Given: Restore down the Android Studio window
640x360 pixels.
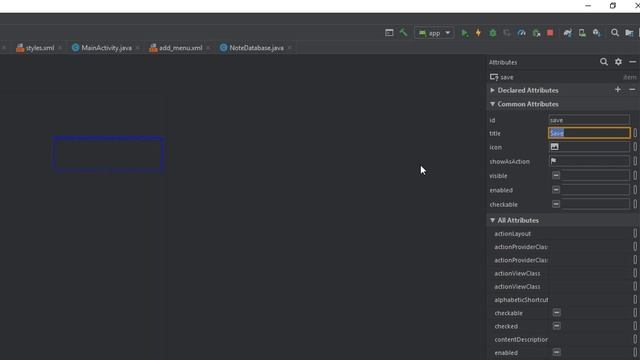Looking at the screenshot, I should (613, 6).
